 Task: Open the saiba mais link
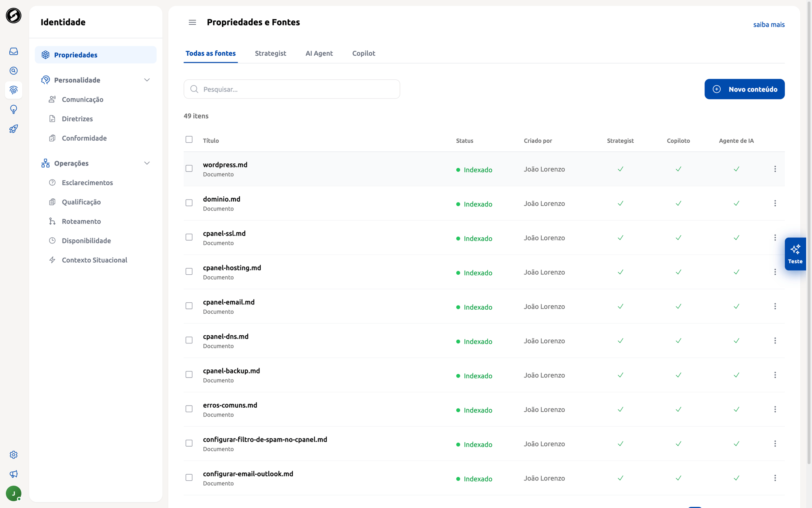point(769,24)
